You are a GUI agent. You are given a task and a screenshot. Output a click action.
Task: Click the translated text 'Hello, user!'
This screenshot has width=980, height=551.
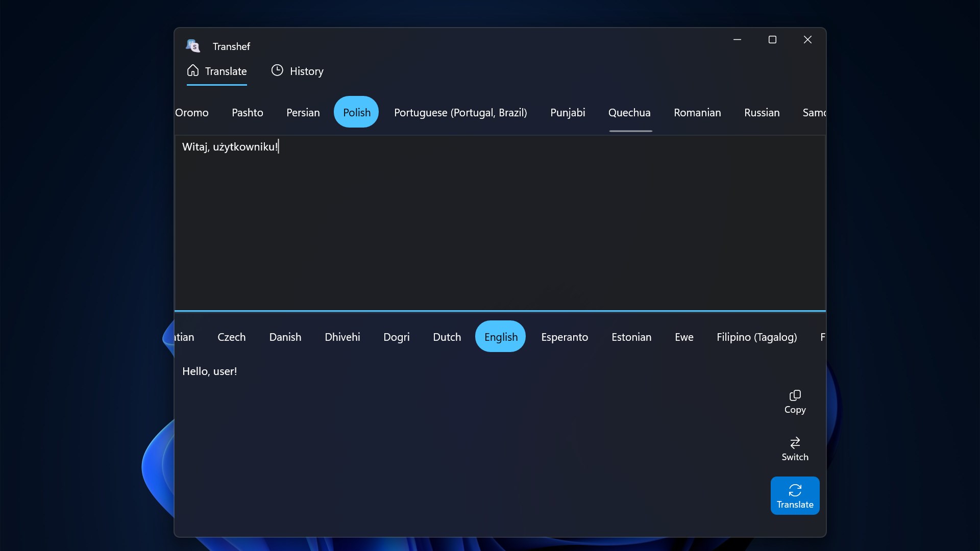pos(210,371)
